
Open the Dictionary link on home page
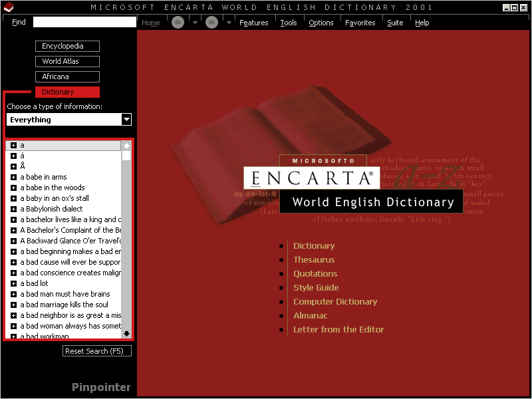314,245
